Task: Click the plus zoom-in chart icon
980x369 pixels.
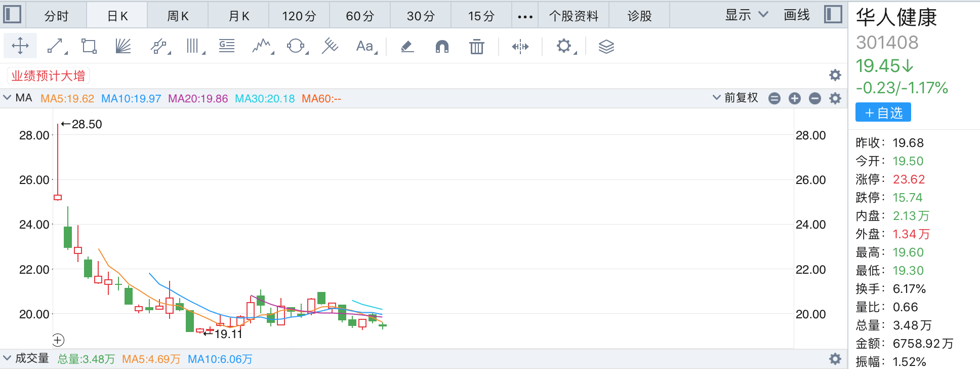Action: [x=795, y=98]
